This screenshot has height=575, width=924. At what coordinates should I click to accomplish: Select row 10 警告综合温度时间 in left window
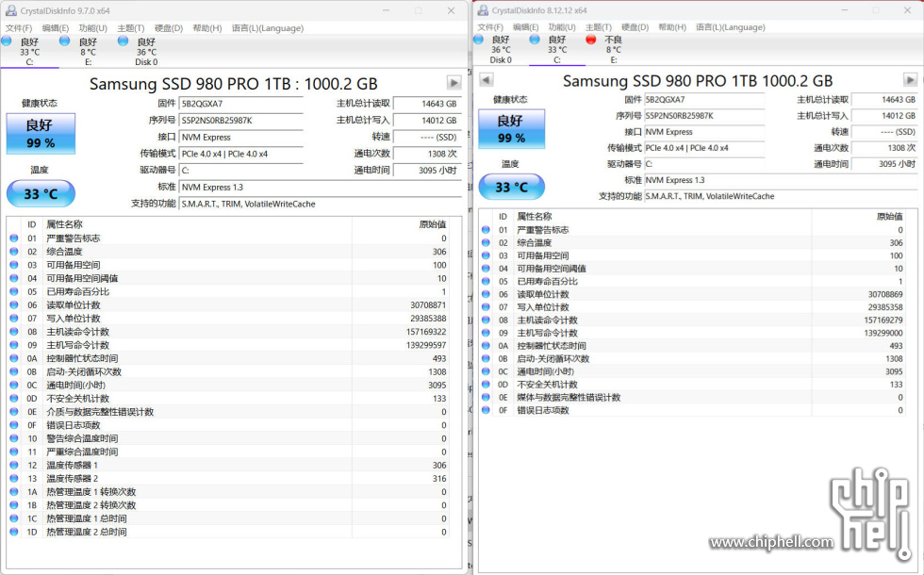click(228, 438)
